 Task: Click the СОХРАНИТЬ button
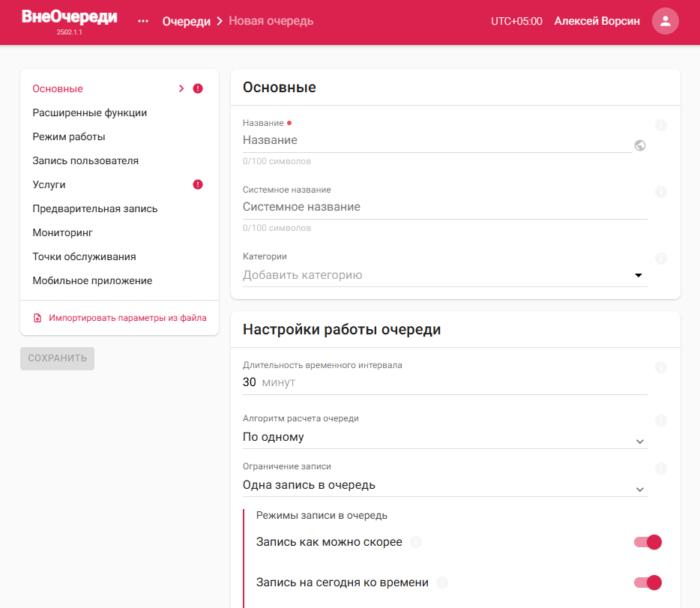[57, 358]
